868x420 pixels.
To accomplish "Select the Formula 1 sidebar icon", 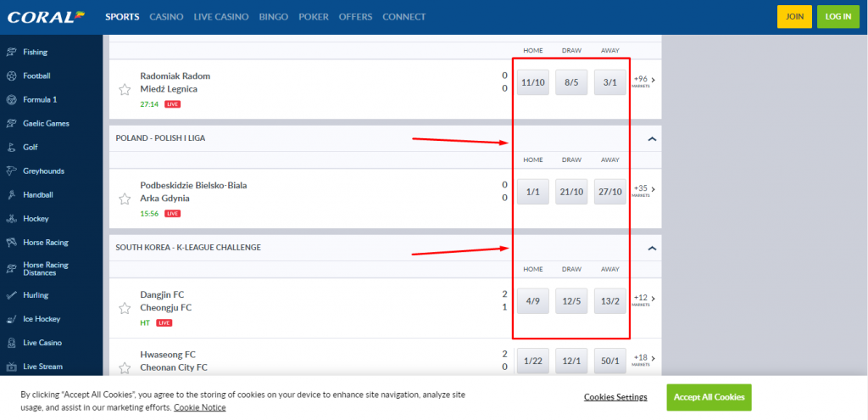I will [12, 99].
